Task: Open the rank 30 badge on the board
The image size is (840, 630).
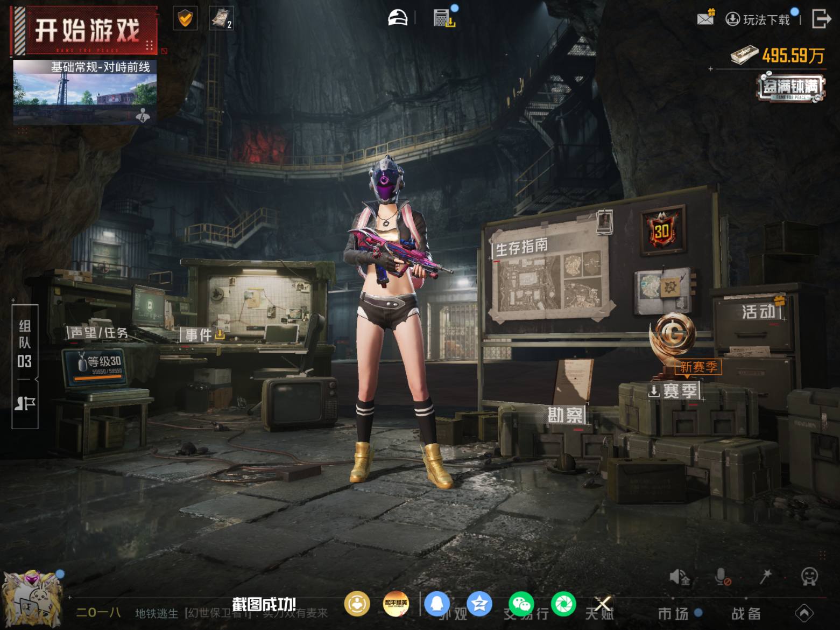Action: click(662, 230)
